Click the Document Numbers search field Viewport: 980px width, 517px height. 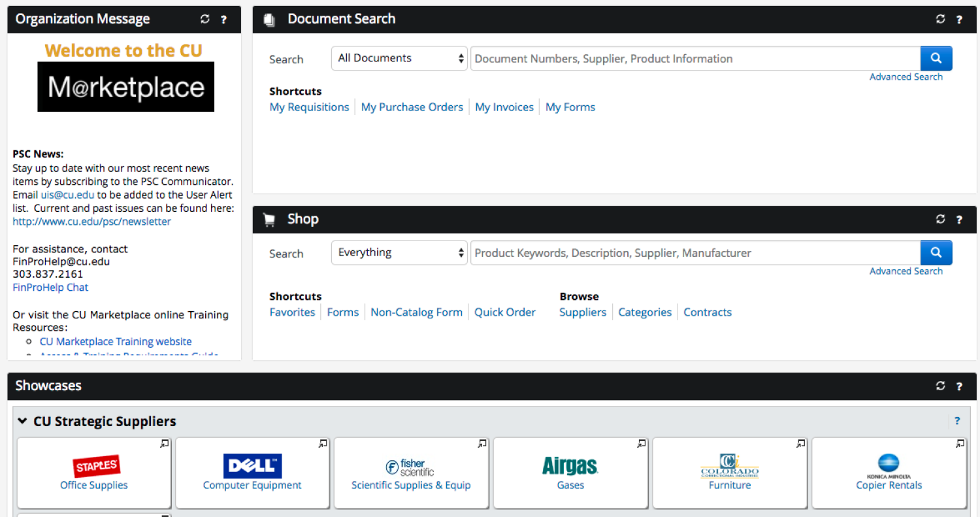(x=695, y=58)
